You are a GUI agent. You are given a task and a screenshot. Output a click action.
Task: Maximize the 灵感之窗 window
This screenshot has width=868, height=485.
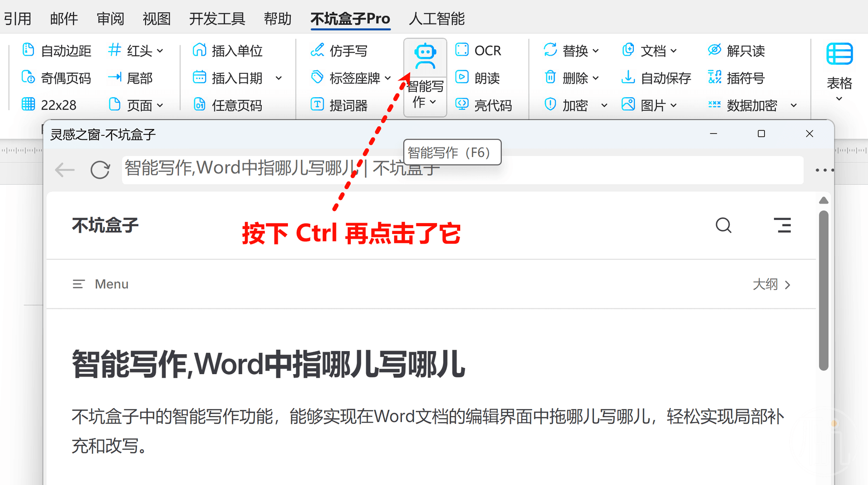click(761, 133)
